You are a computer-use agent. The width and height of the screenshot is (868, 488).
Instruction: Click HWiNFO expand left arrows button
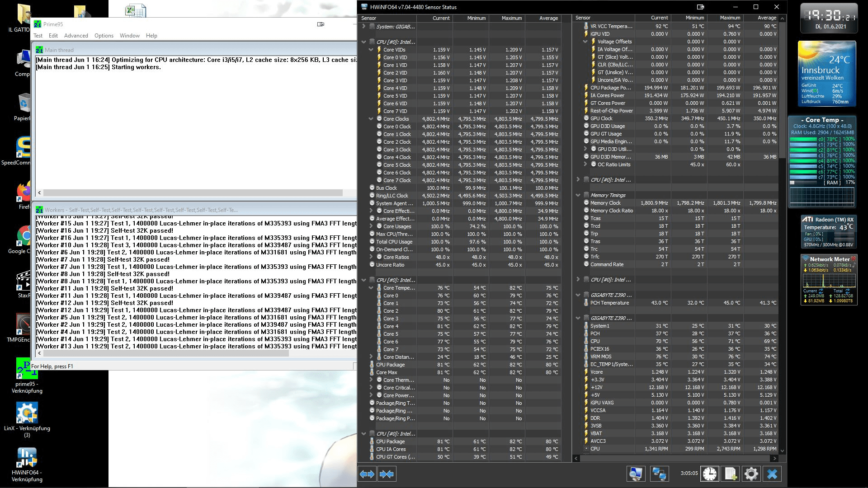[367, 474]
